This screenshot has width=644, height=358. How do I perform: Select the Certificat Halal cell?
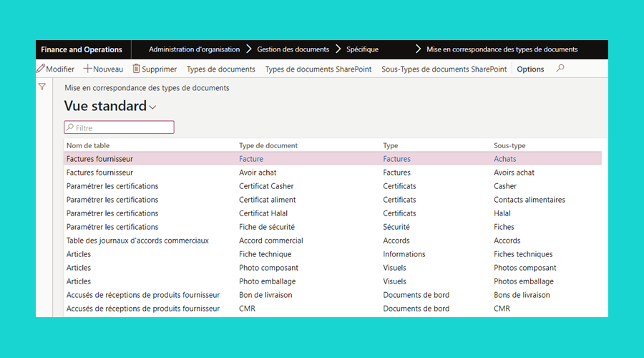[x=263, y=213]
